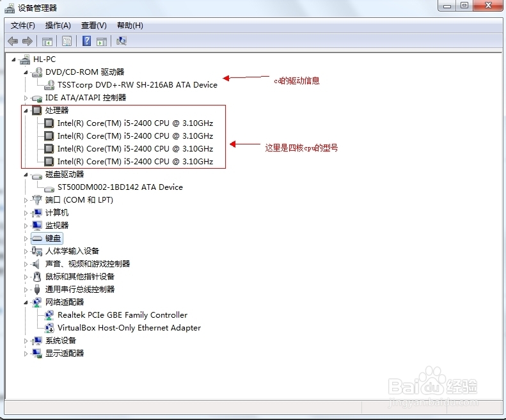Toggle the action pane toolbar icon
506x420 pixels.
(x=102, y=42)
